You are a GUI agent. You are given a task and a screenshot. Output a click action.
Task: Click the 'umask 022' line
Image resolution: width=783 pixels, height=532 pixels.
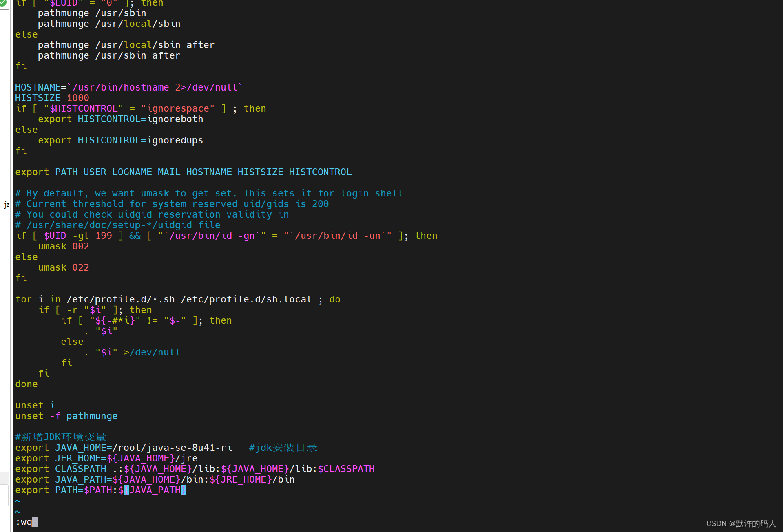point(63,267)
